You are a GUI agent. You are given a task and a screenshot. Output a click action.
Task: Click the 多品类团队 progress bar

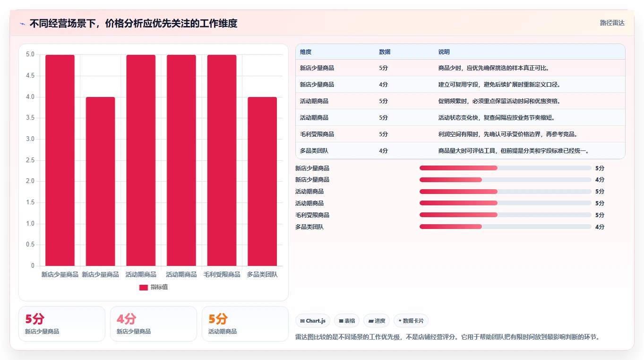506,227
